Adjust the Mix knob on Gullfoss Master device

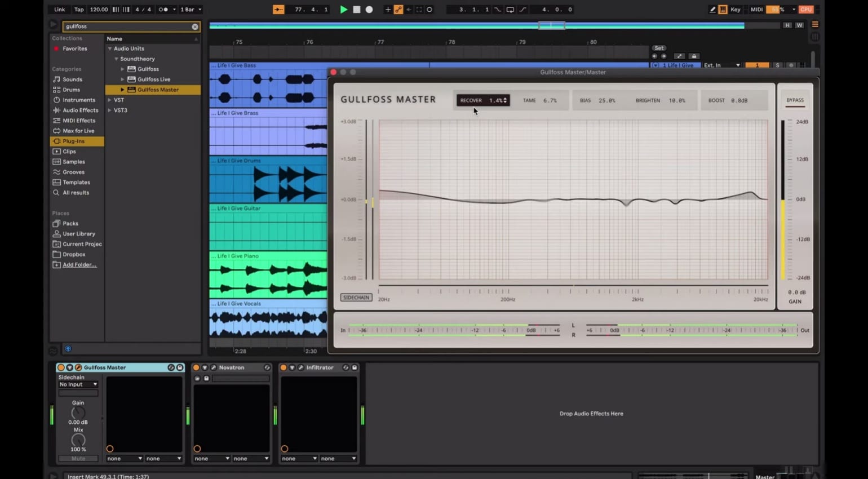[x=78, y=440]
